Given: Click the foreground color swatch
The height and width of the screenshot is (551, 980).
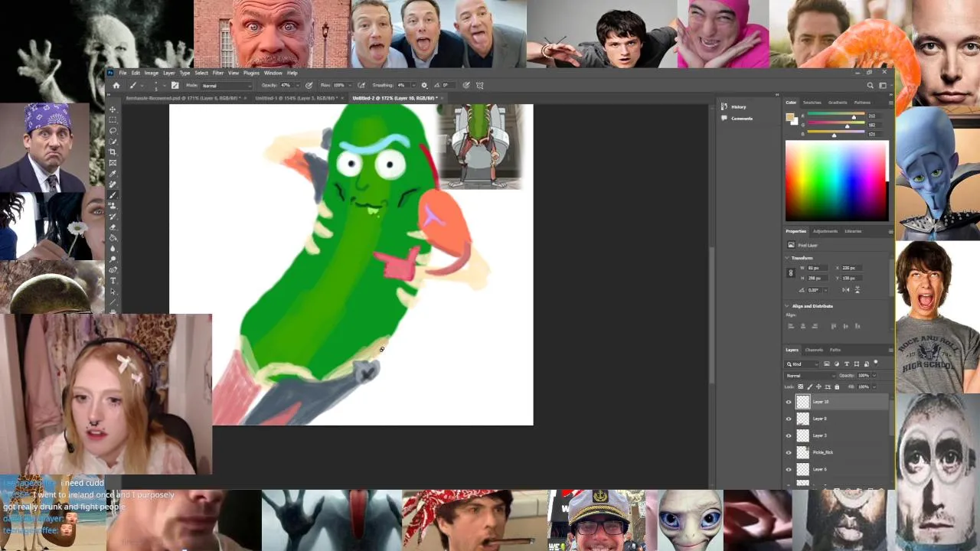Looking at the screenshot, I should [x=789, y=117].
